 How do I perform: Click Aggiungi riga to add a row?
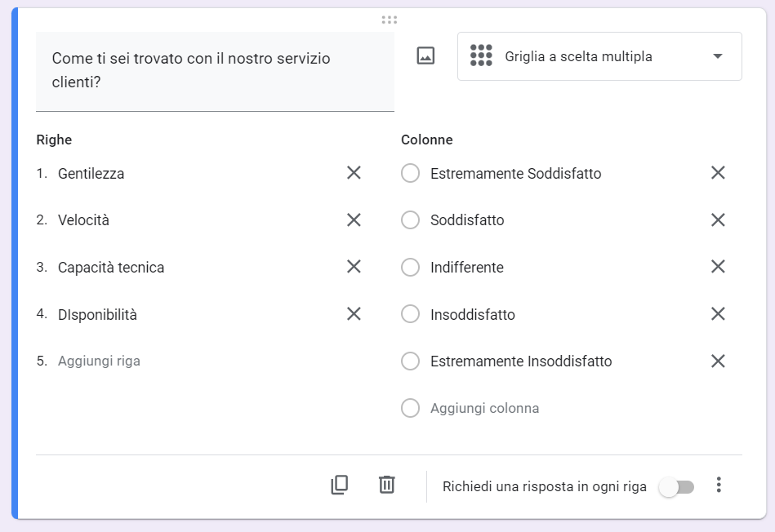(x=99, y=361)
